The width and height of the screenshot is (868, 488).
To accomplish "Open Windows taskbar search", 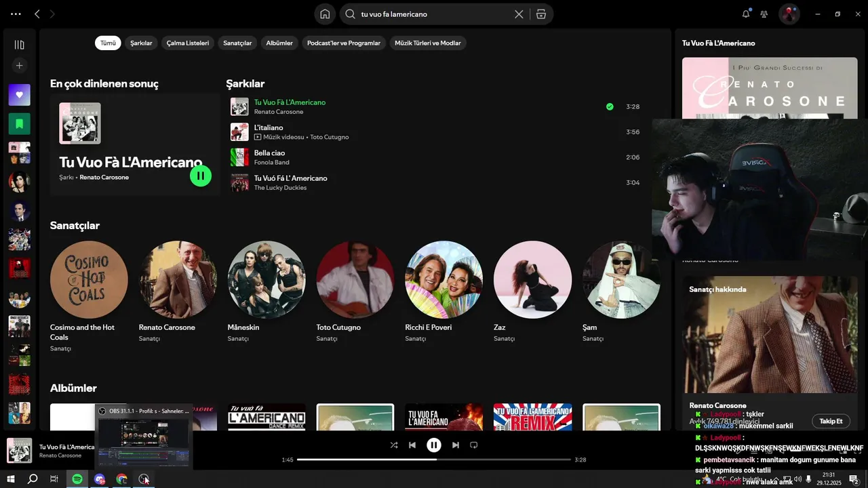I will (x=33, y=479).
